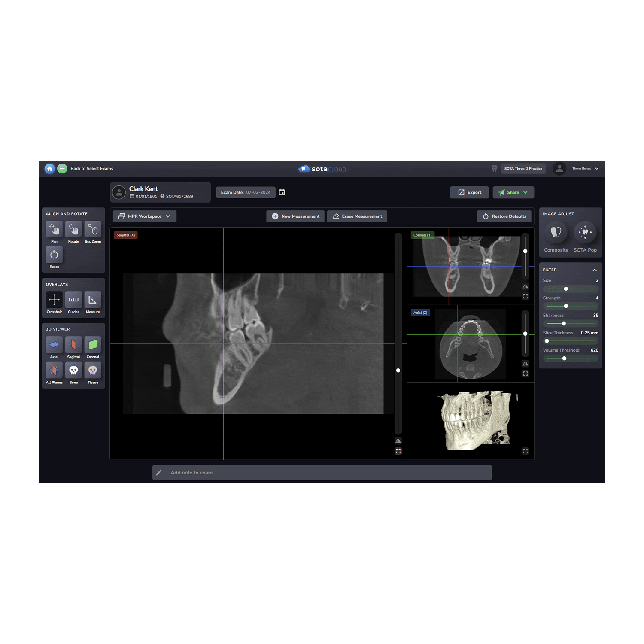
Task: Toggle the Measure overlay
Action: [93, 300]
